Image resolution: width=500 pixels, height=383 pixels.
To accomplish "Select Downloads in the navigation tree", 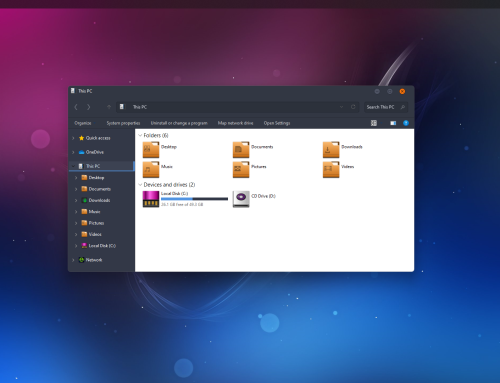I will click(x=99, y=200).
